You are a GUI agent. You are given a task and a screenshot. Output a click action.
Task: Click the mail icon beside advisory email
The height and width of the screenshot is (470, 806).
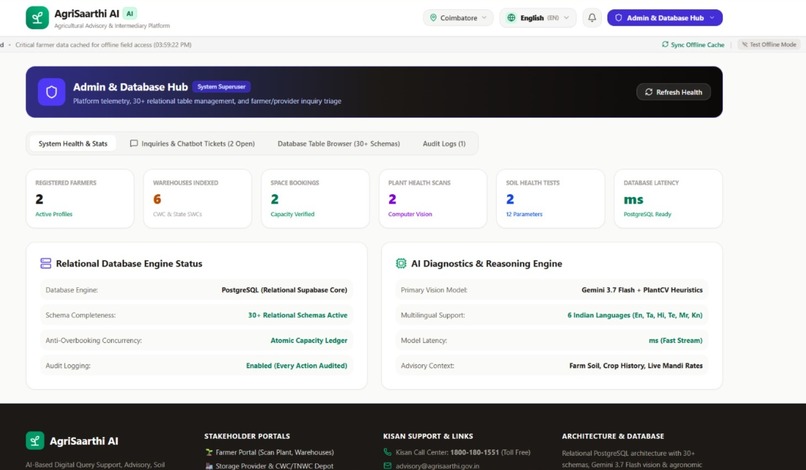coord(388,466)
